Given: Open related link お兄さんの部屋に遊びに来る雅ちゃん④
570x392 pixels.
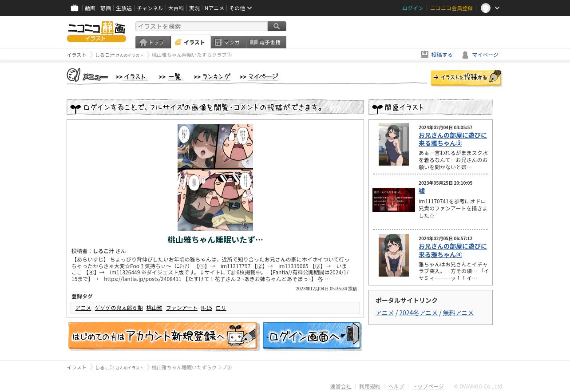Looking at the screenshot, I should point(453,250).
